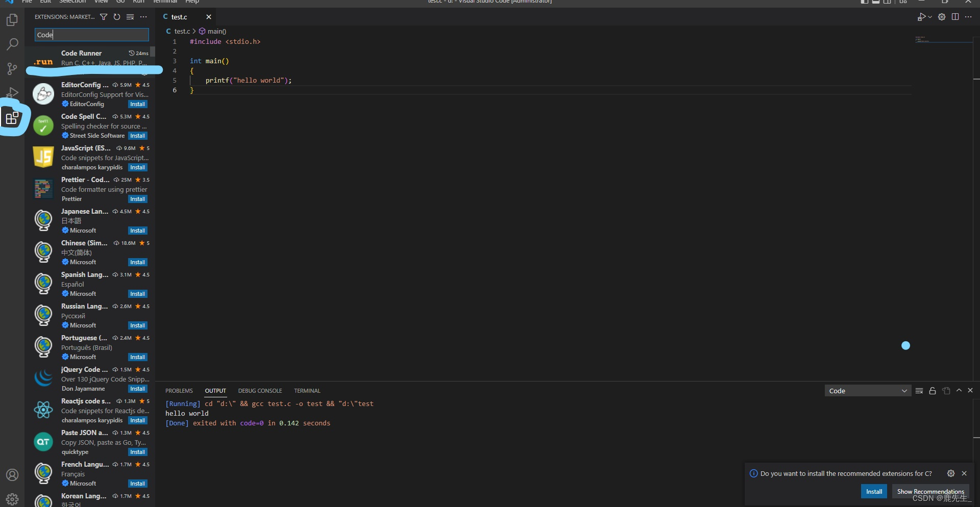Close the test.c editor tab
This screenshot has width=980, height=507.
tap(209, 17)
